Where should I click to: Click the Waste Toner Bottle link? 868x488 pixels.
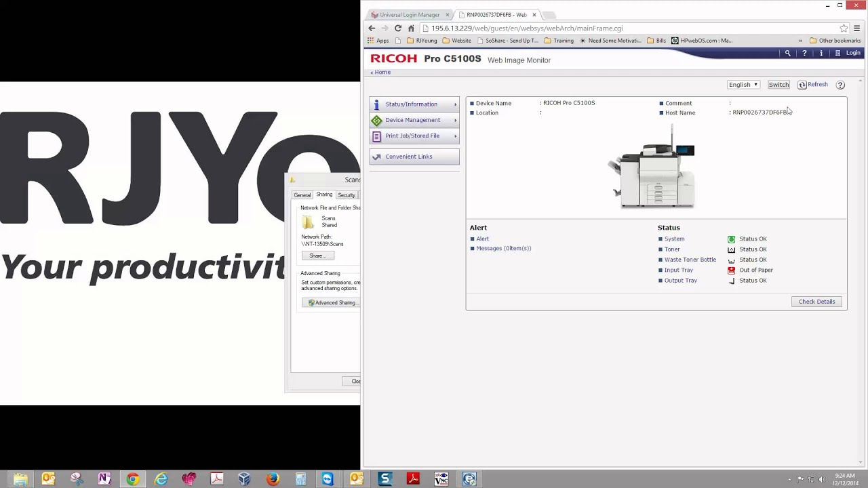[x=690, y=260]
